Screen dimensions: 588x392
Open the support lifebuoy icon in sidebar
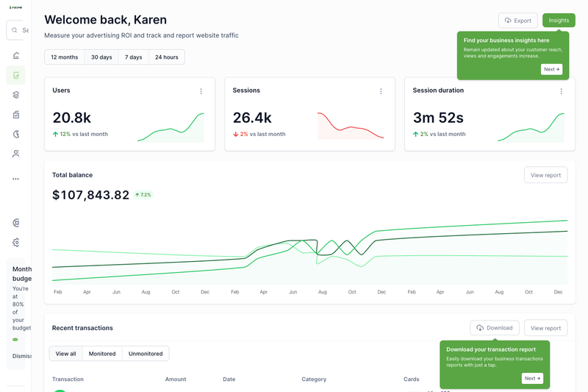(15, 223)
